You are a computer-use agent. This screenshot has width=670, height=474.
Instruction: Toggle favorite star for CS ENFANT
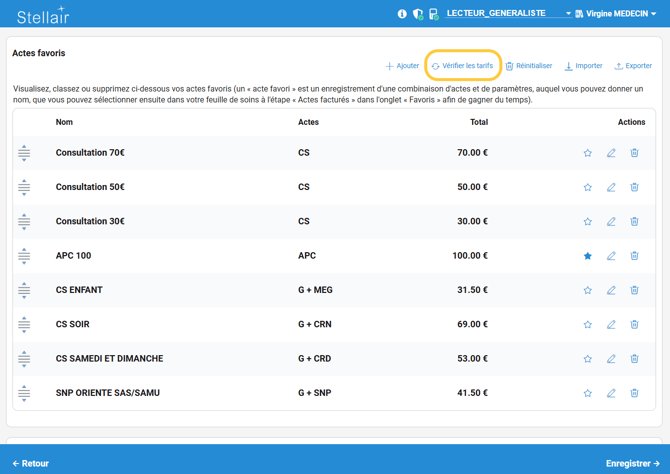pyautogui.click(x=588, y=290)
